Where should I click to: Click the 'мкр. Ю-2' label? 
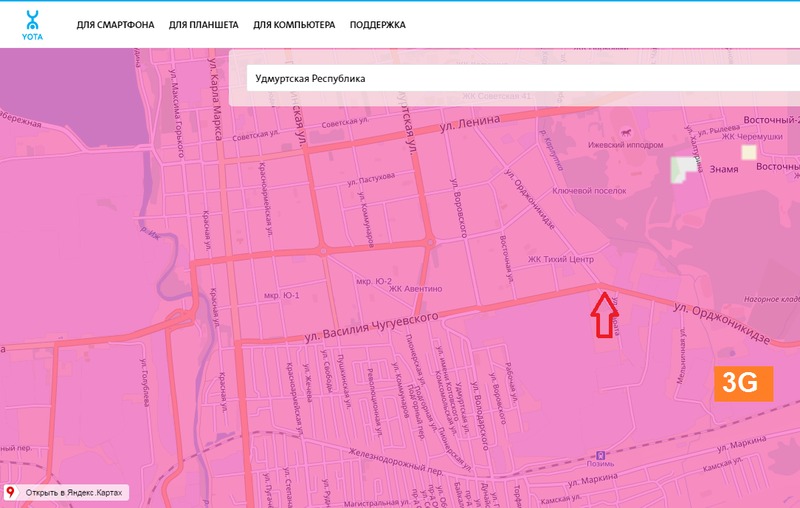click(x=374, y=281)
